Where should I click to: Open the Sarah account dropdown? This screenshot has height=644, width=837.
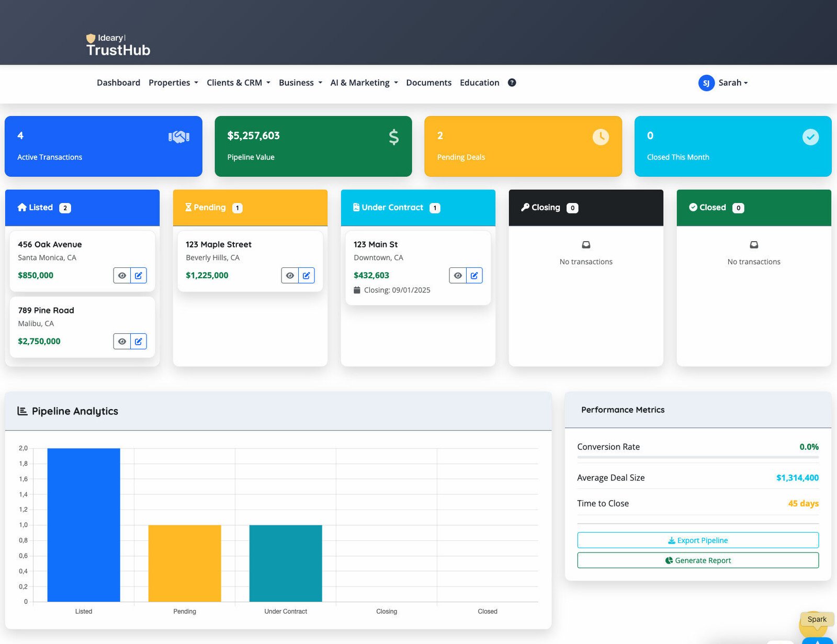(x=733, y=83)
